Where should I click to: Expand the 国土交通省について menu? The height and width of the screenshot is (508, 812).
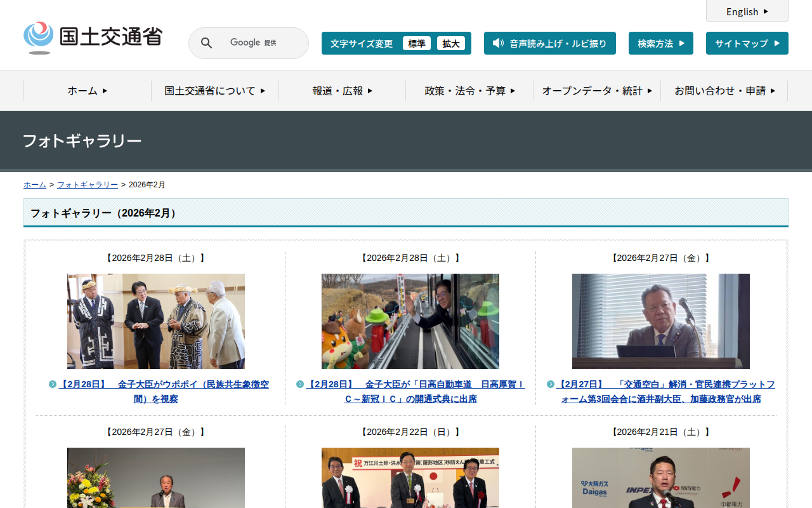point(214,91)
